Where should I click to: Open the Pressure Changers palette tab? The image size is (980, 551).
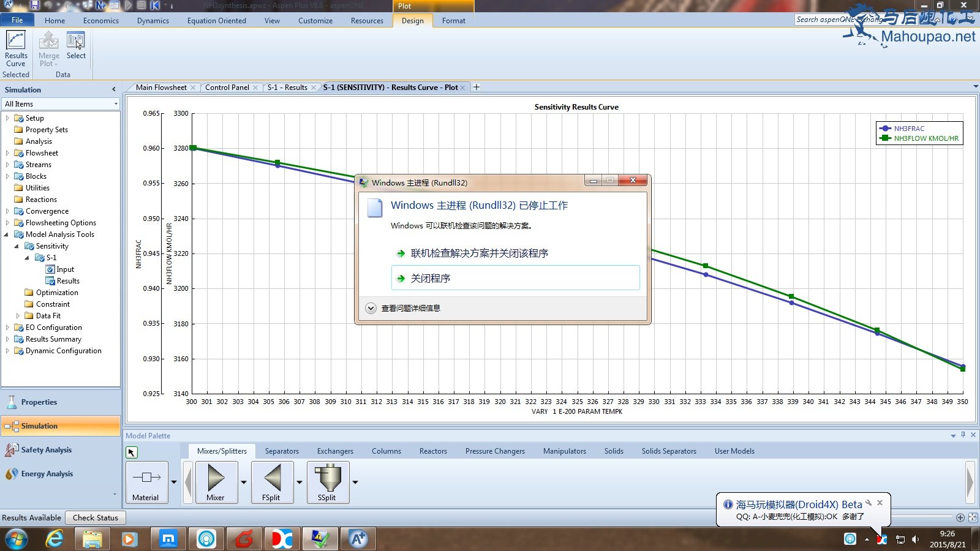click(495, 451)
